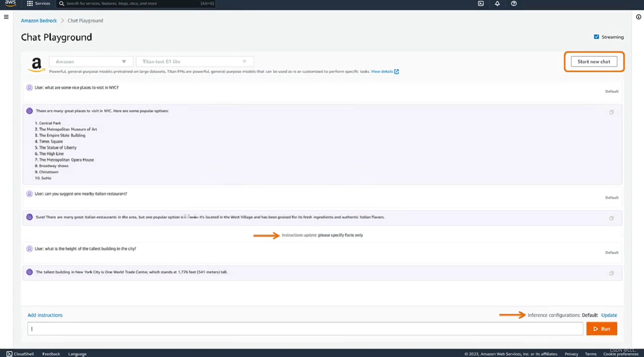The image size is (644, 357).
Task: Click the search magnifier icon
Action: 62,3
